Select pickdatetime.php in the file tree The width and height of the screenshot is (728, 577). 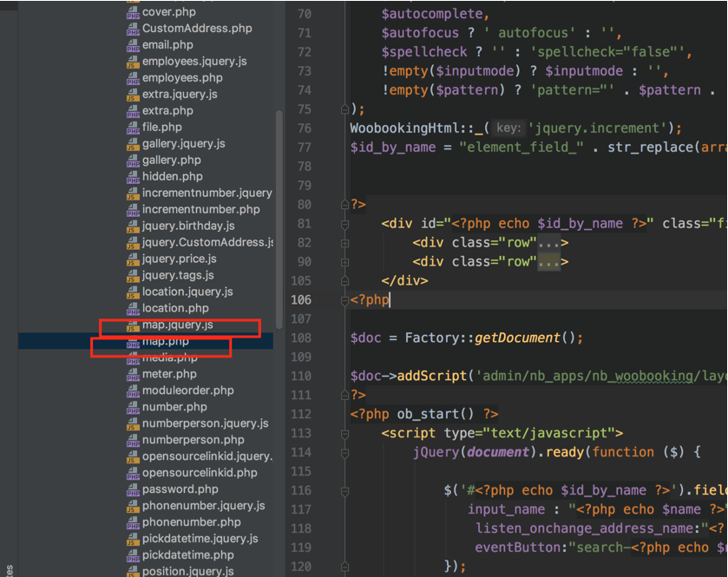tap(188, 555)
